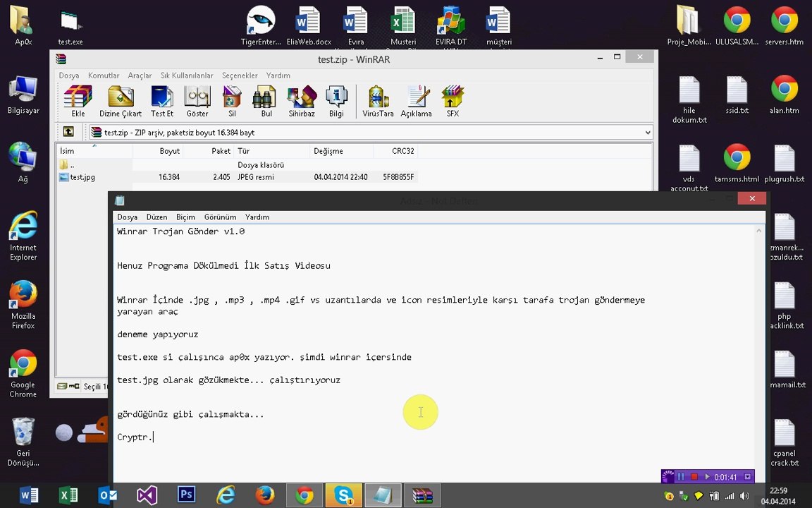Sort WinRAR list by Boyut column

pyautogui.click(x=157, y=151)
